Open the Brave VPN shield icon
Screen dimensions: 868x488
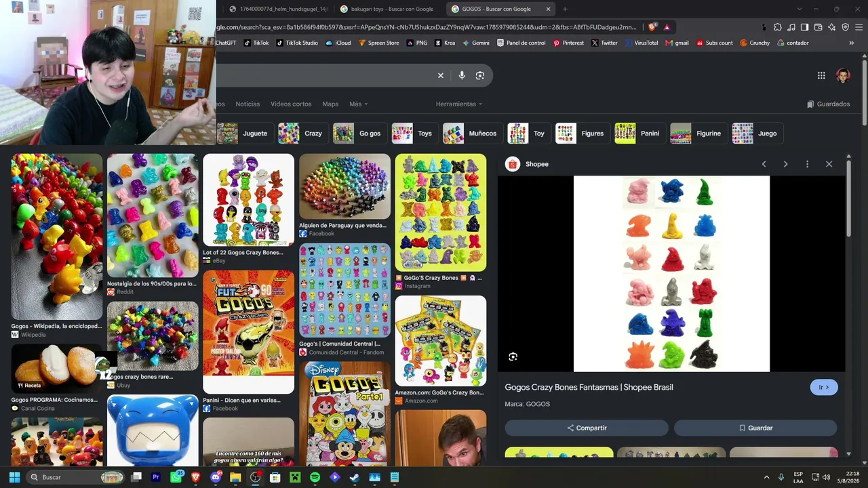pos(845,27)
